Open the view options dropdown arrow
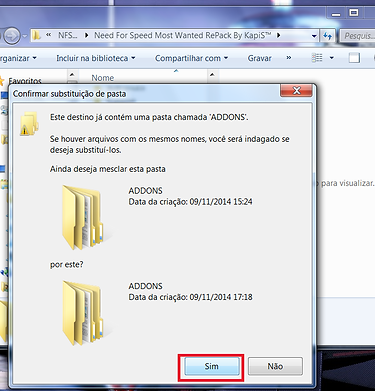The image size is (375, 391). [332, 58]
